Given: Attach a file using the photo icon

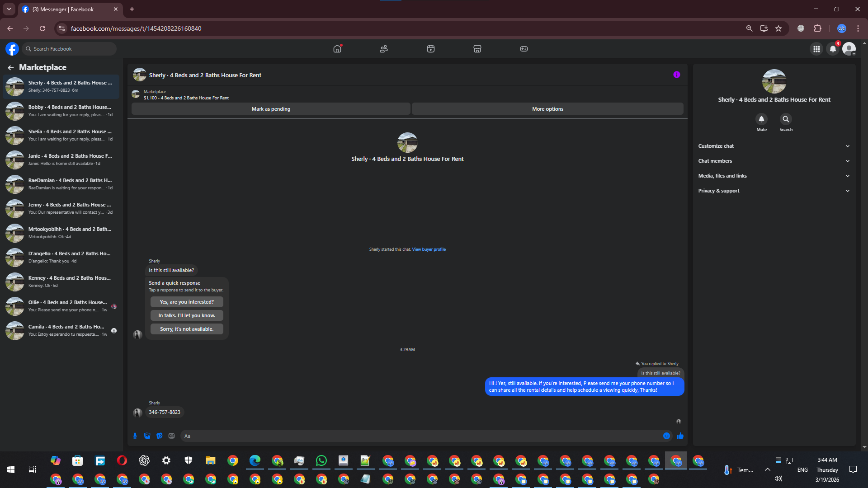Looking at the screenshot, I should click(147, 436).
